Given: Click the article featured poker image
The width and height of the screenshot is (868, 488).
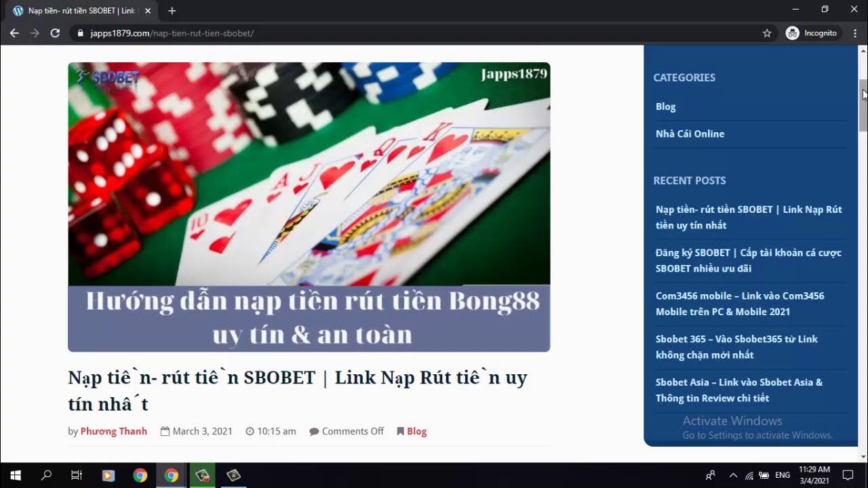Looking at the screenshot, I should 309,207.
